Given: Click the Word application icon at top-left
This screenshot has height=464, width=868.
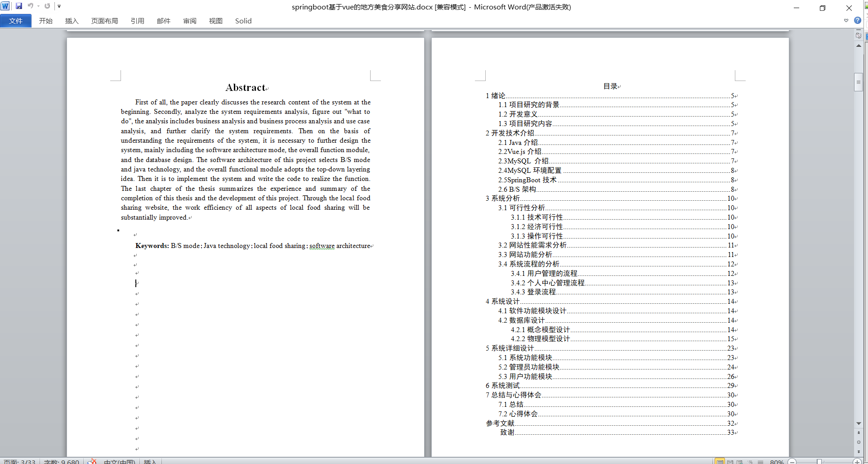Looking at the screenshot, I should 5,6.
